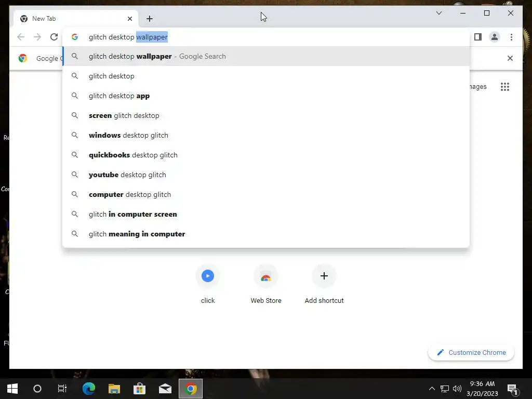This screenshot has height=399, width=532.
Task: Launch Microsoft Edge from the taskbar
Action: [x=89, y=389]
